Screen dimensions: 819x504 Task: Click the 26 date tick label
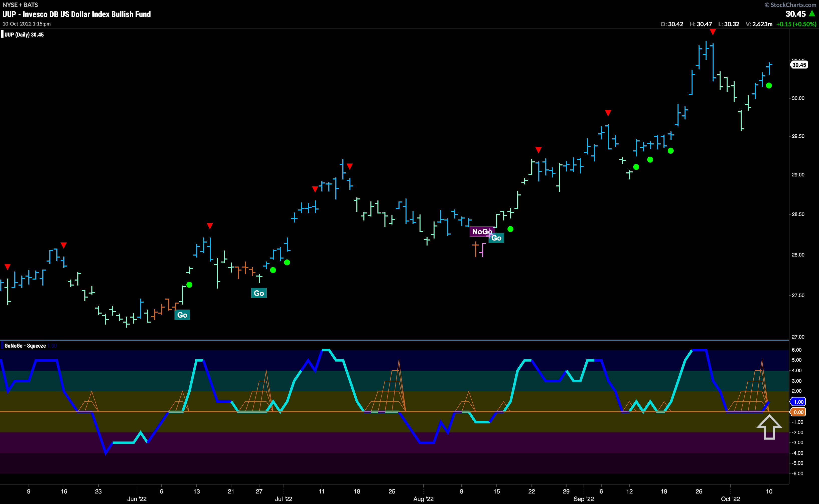(699, 491)
